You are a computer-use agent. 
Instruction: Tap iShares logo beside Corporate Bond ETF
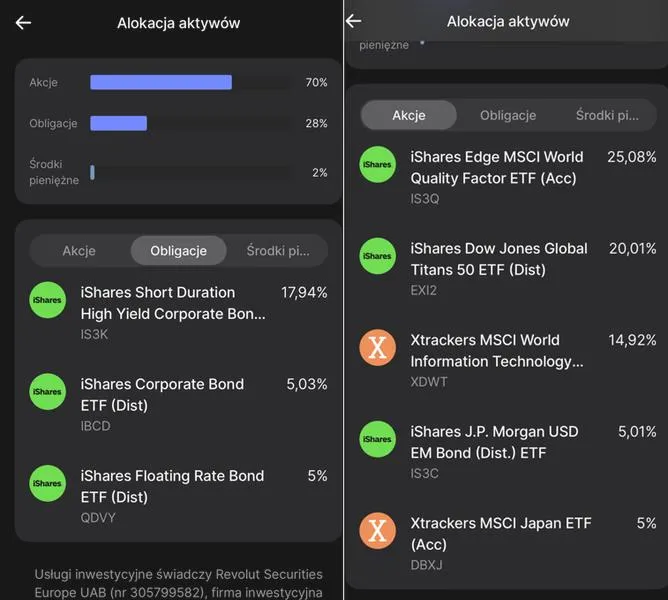pos(48,392)
